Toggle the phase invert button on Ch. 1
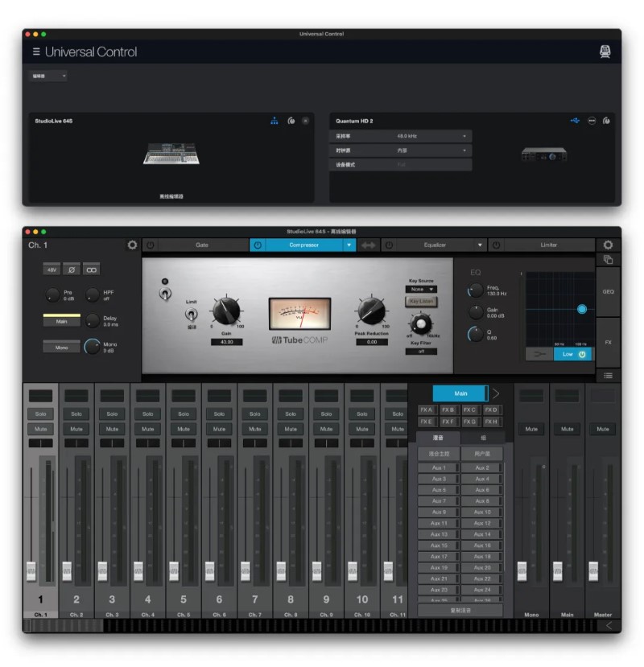 tap(72, 270)
